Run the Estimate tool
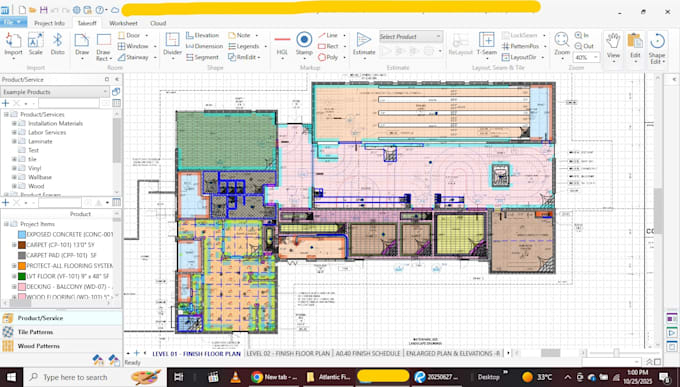This screenshot has height=387, width=680. [364, 44]
